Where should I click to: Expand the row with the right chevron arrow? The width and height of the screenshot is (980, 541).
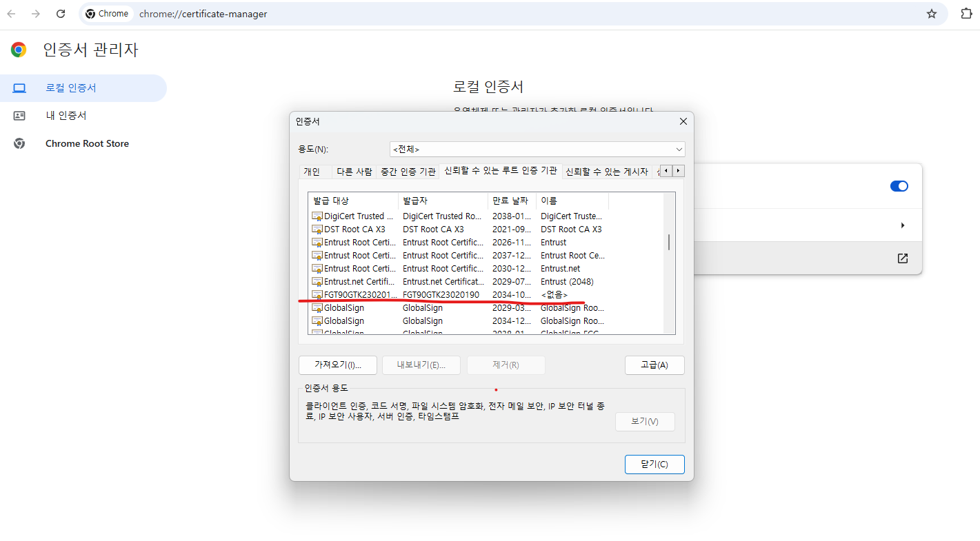click(903, 225)
